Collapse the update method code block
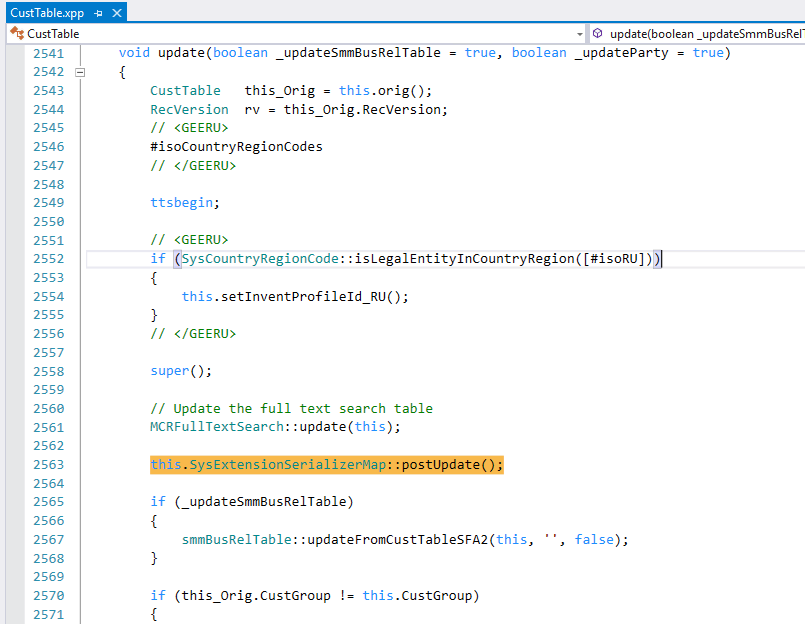The height and width of the screenshot is (624, 805). (x=80, y=72)
